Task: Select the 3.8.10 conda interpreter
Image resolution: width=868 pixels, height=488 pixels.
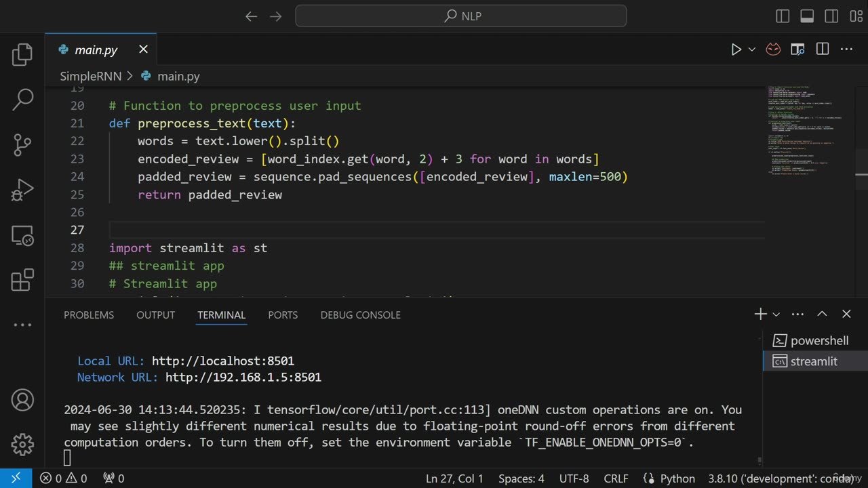Action: 780,479
